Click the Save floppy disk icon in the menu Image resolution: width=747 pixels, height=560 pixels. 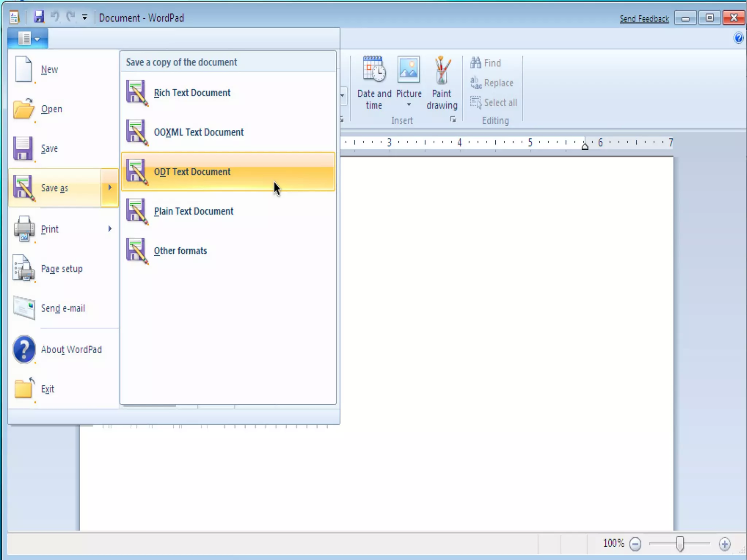pos(23,148)
